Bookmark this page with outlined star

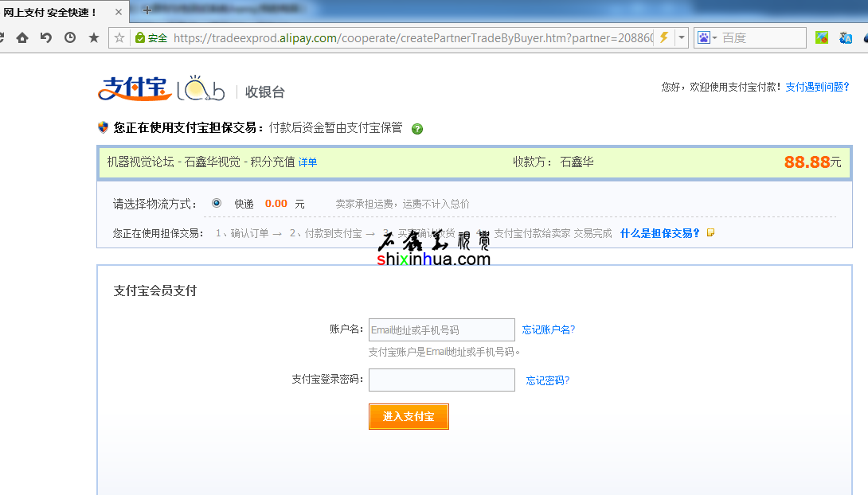click(x=119, y=37)
